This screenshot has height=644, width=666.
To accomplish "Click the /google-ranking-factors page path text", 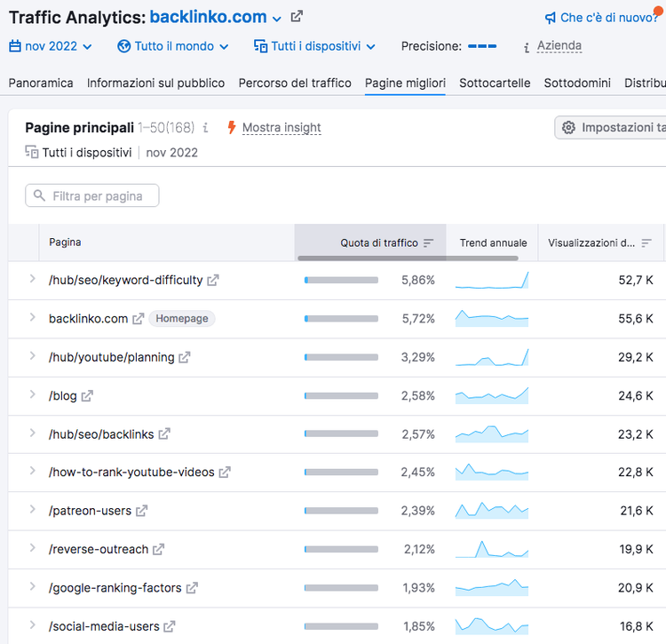I will click(x=115, y=588).
